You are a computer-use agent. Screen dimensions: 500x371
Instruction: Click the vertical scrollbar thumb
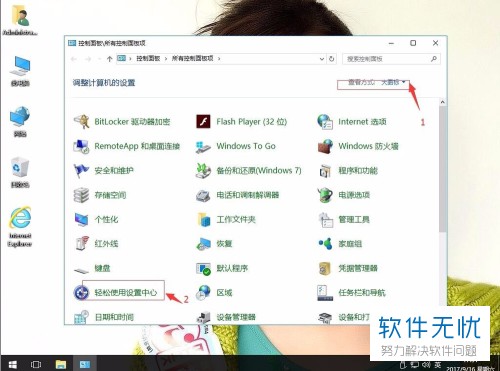click(442, 169)
